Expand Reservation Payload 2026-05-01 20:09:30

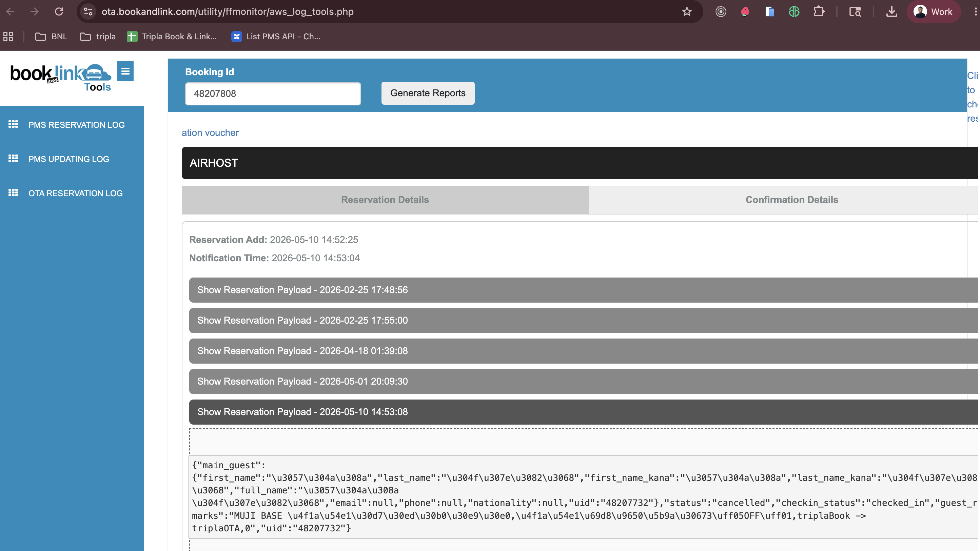click(x=584, y=381)
